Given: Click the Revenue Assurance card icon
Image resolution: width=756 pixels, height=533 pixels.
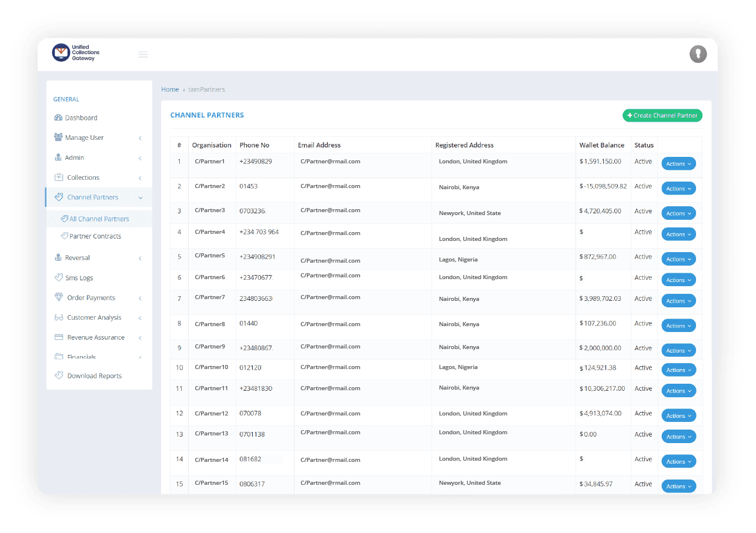Looking at the screenshot, I should (x=59, y=337).
